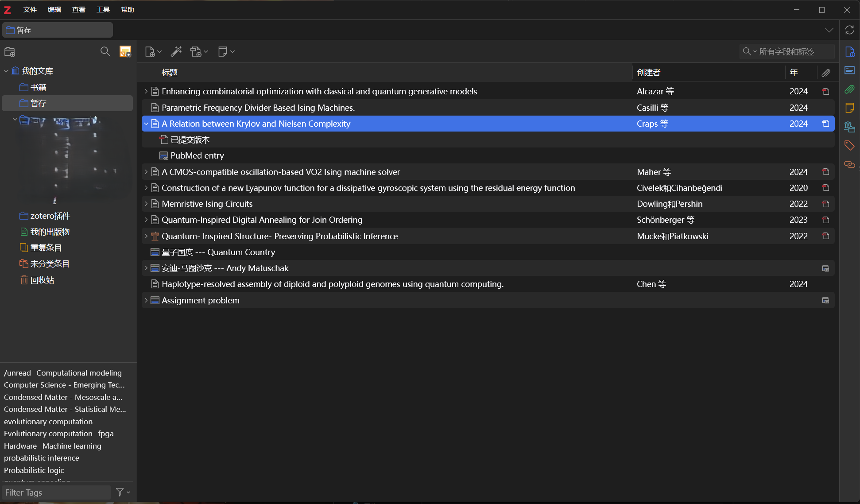Toggle the colored tag selector display icon
The width and height of the screenshot is (860, 504).
click(125, 52)
